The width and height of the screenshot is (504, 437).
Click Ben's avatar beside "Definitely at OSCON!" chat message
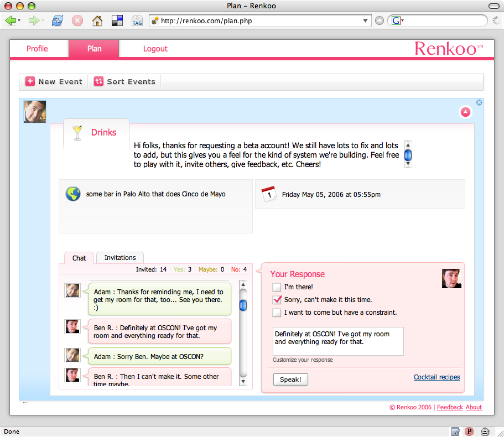point(72,326)
